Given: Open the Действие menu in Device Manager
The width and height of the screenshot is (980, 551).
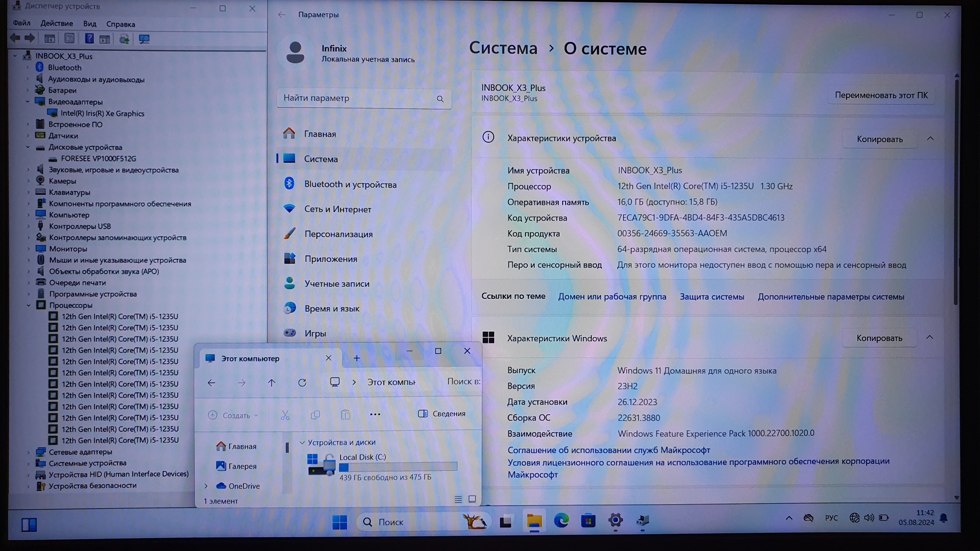Looking at the screenshot, I should click(56, 23).
